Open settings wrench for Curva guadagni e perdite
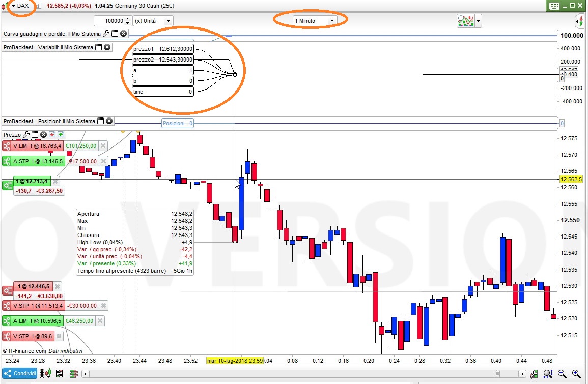This screenshot has height=384, width=588. pos(106,34)
